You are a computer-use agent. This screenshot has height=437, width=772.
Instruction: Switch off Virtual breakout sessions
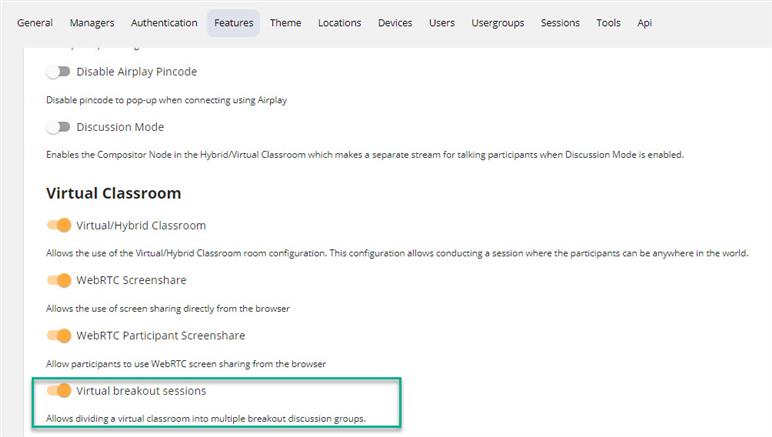pyautogui.click(x=59, y=391)
